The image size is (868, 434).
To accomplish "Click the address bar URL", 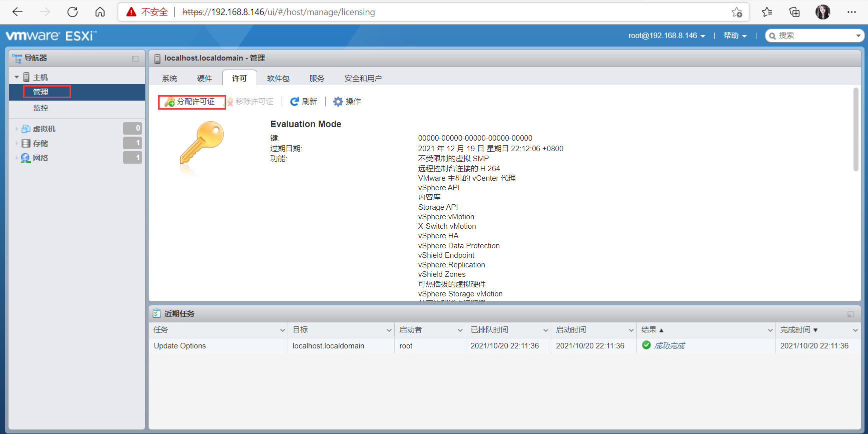I will tap(279, 12).
